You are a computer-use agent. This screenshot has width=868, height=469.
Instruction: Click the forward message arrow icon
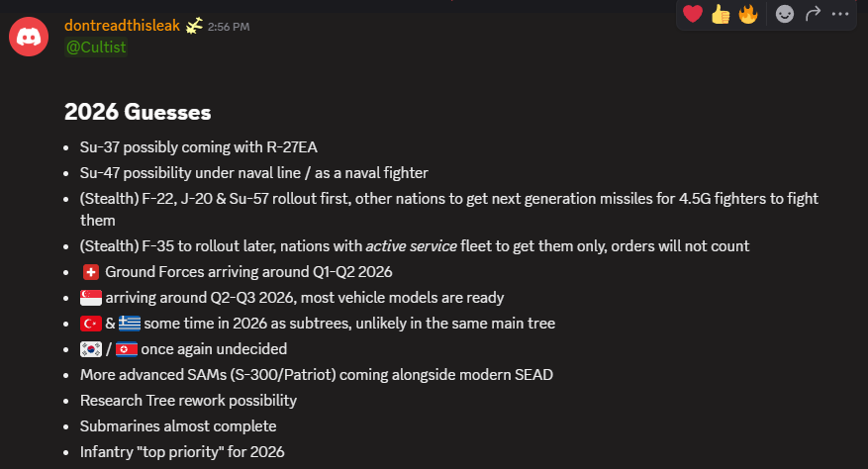[x=814, y=14]
